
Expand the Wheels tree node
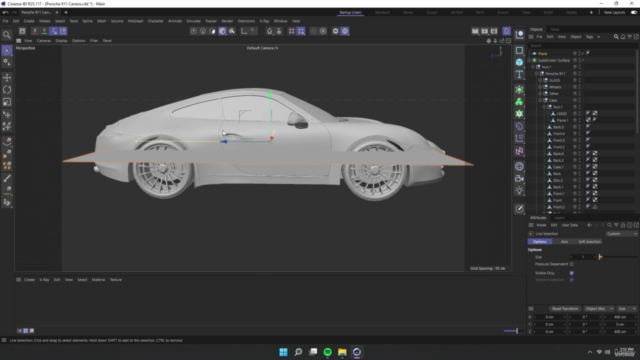(x=540, y=87)
